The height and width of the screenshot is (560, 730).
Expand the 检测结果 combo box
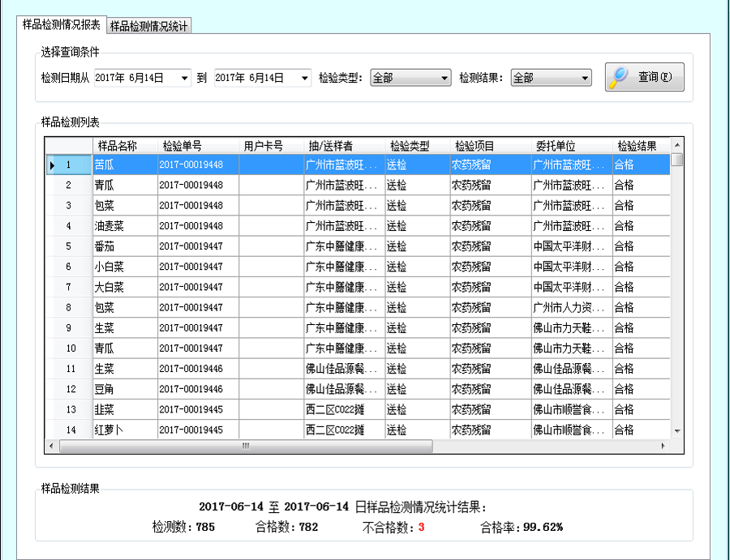pos(585,79)
